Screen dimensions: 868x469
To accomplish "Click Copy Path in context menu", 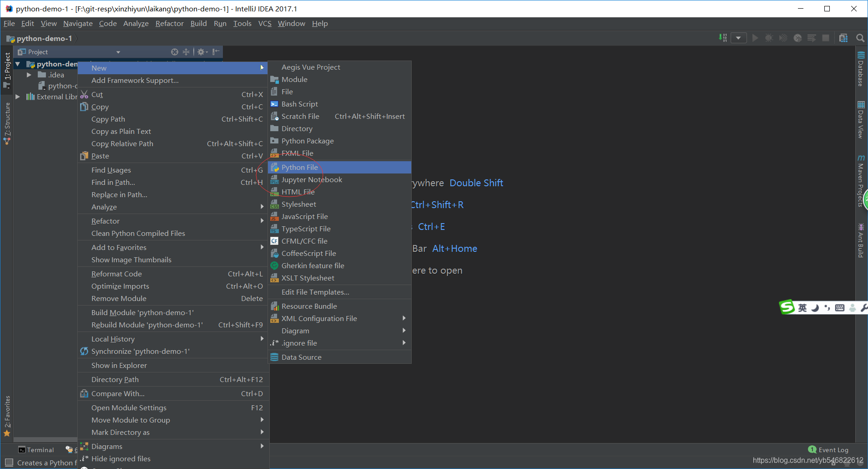I will [x=173, y=119].
